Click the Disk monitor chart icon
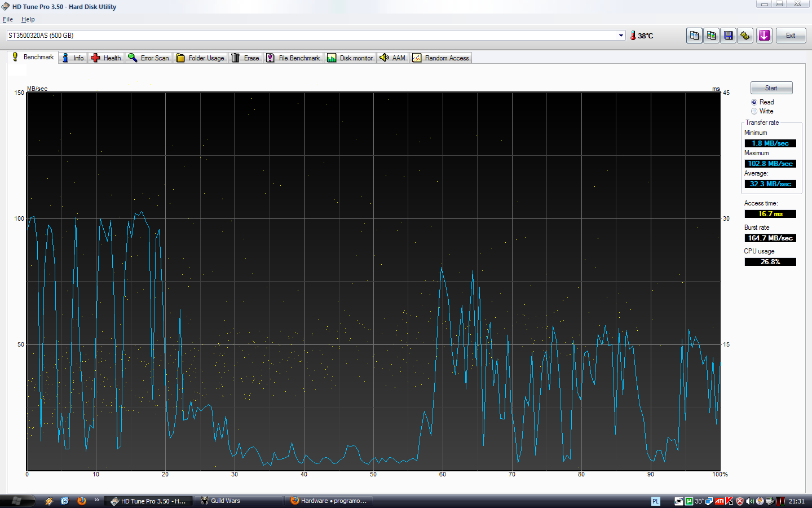 click(x=332, y=58)
